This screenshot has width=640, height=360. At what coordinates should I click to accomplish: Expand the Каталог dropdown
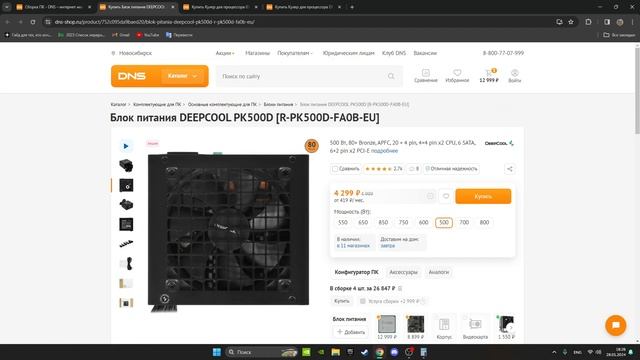[x=182, y=76]
